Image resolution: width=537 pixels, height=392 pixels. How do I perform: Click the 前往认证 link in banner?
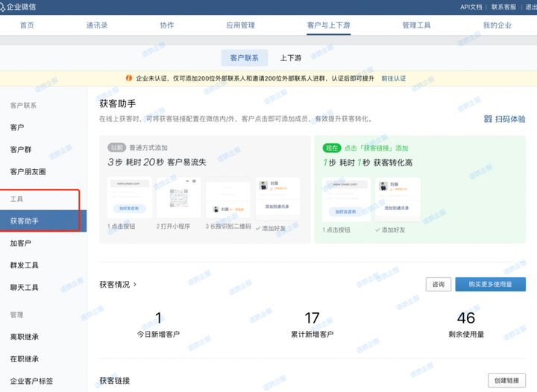pos(394,78)
